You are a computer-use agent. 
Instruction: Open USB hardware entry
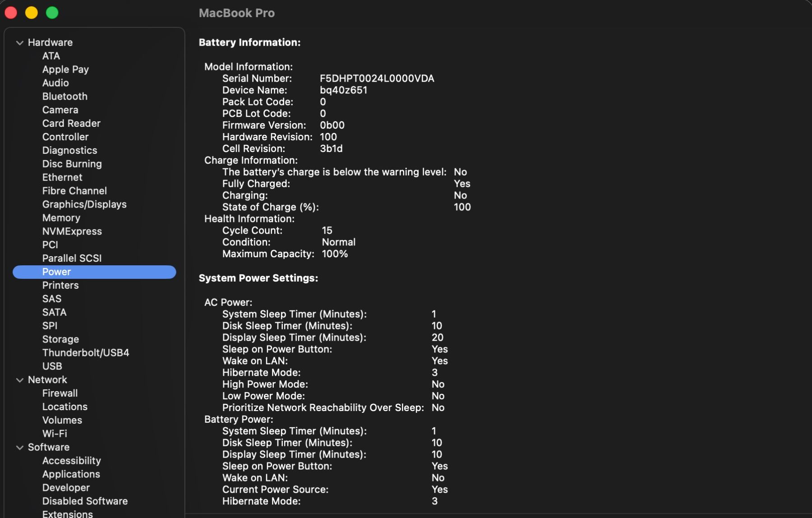(x=52, y=366)
